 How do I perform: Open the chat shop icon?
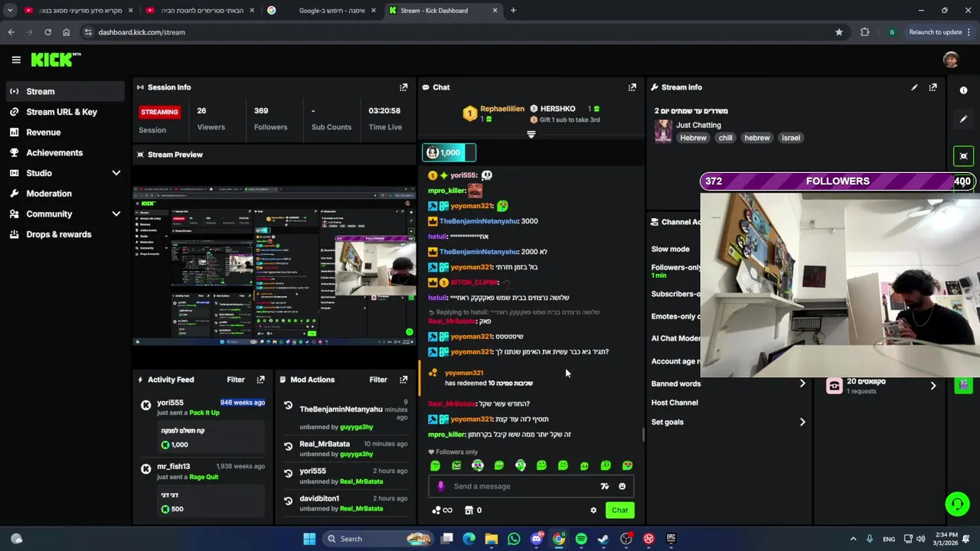coord(469,510)
